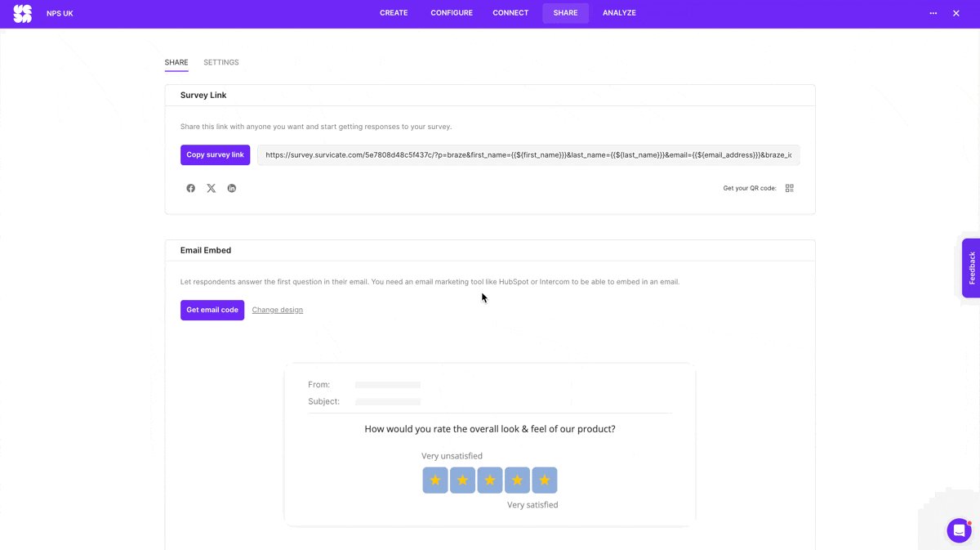This screenshot has height=550, width=980.
Task: Open the CREATE section
Action: coord(394,12)
